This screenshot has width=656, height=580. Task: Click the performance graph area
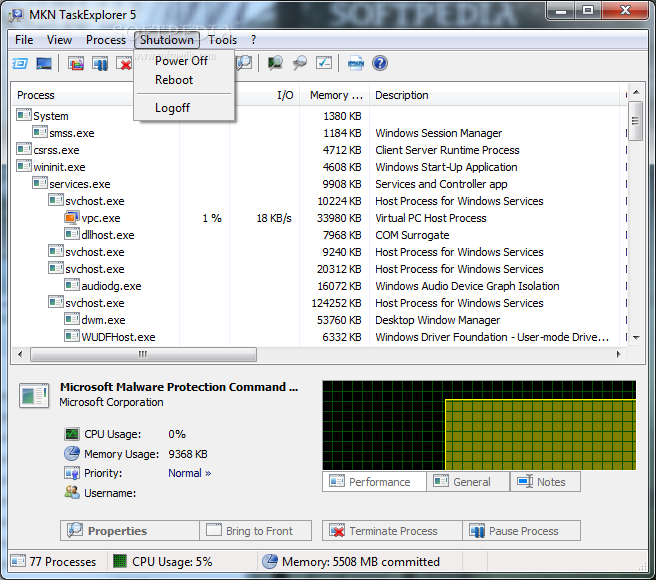479,425
